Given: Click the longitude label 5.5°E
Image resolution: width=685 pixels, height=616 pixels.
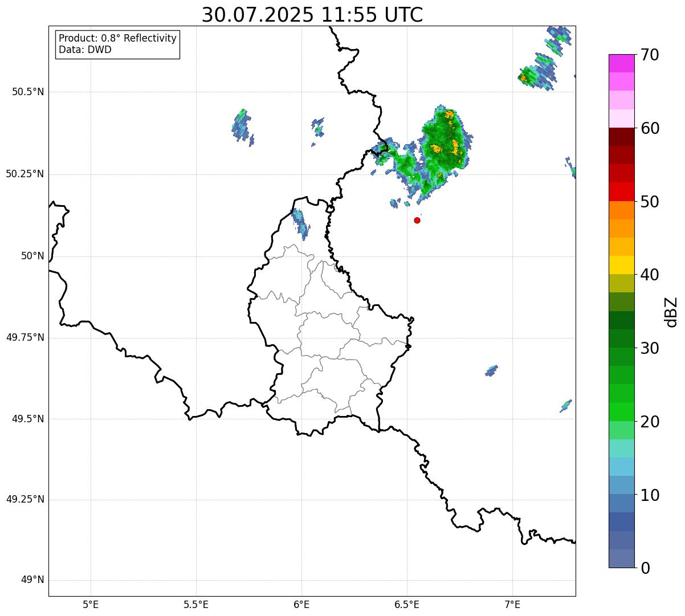Looking at the screenshot, I should [196, 604].
